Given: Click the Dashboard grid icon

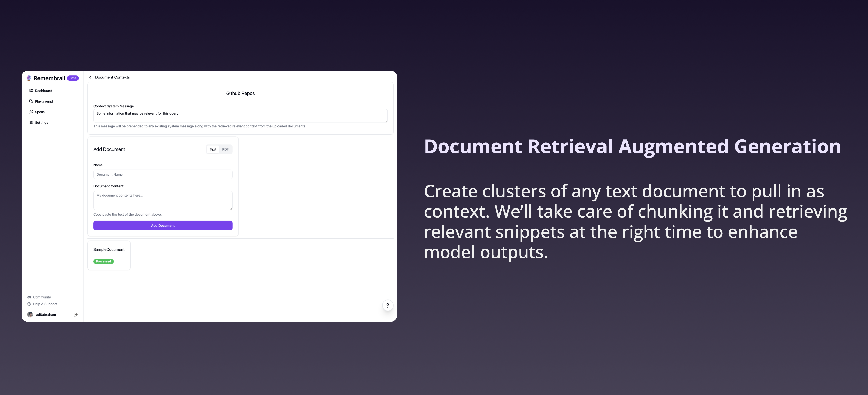Looking at the screenshot, I should pyautogui.click(x=31, y=91).
